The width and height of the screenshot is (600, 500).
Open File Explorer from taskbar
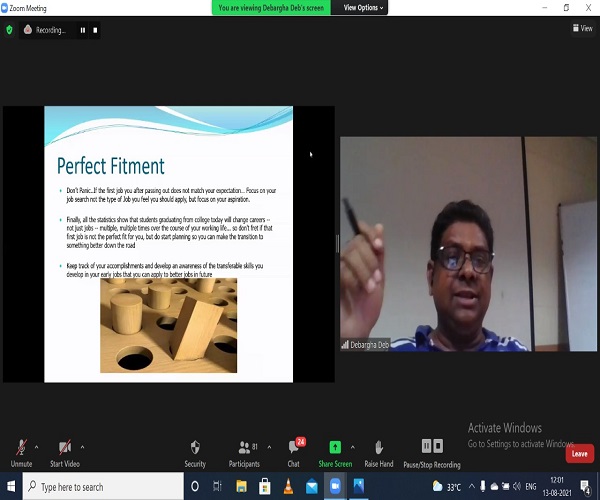point(241,487)
